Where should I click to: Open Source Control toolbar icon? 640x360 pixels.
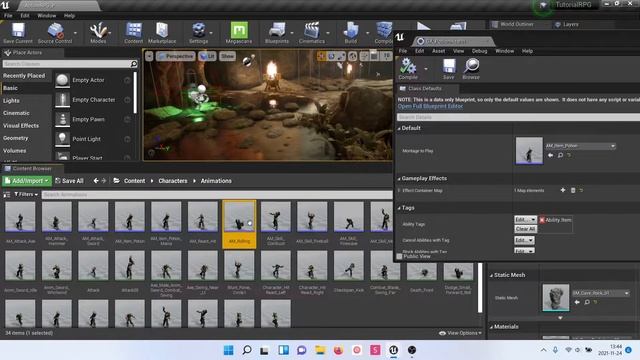click(55, 33)
